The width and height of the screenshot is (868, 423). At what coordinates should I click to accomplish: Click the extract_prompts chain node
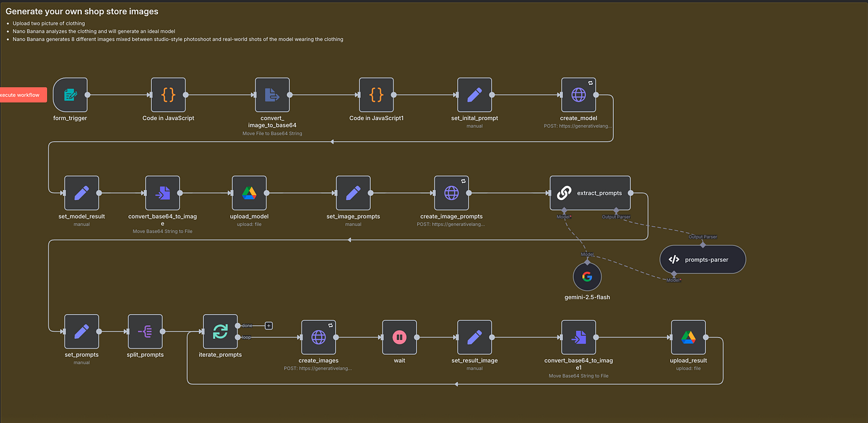click(x=590, y=193)
